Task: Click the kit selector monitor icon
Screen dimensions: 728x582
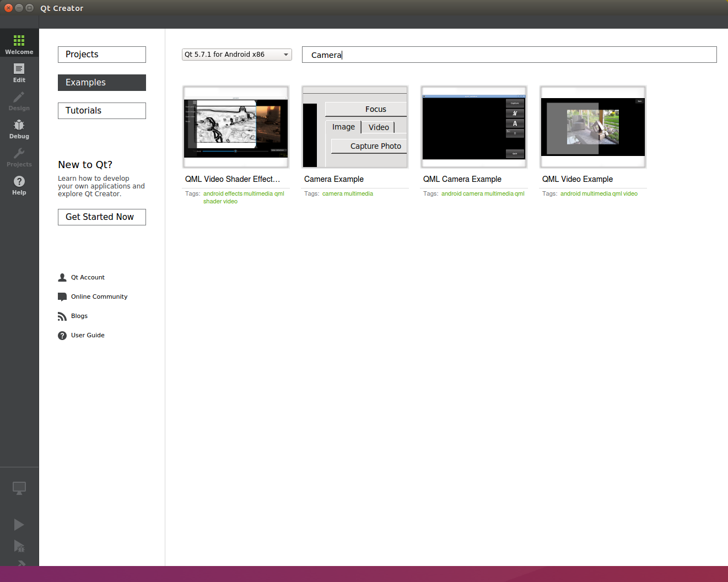Action: pyautogui.click(x=19, y=488)
